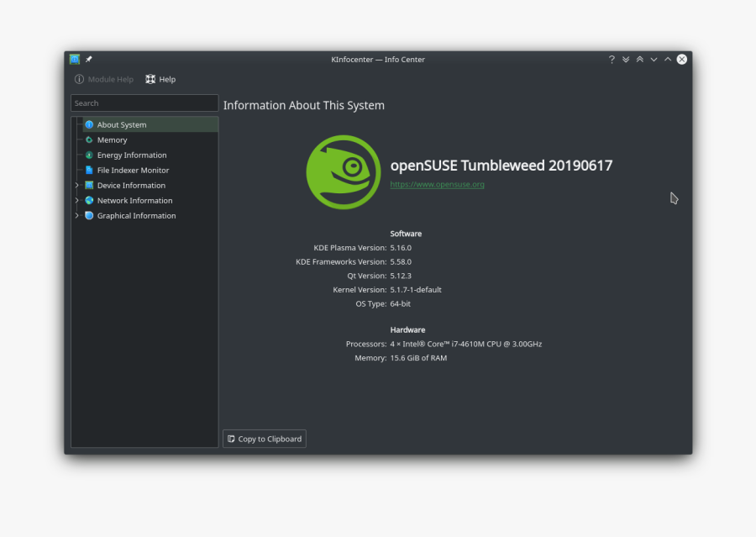Open the Help menu item
The image size is (756, 537).
coord(160,78)
